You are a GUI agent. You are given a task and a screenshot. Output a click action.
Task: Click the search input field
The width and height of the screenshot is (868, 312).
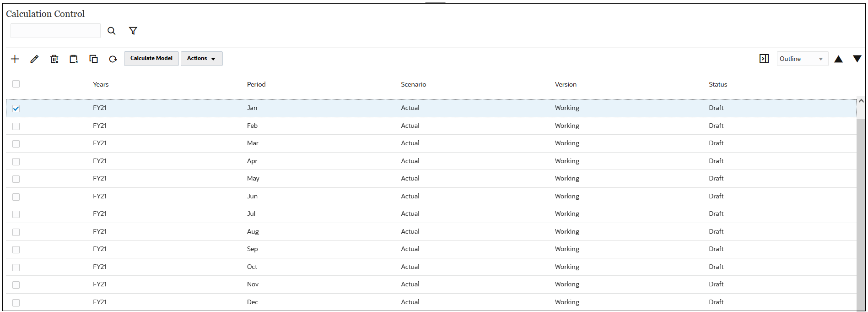(x=55, y=31)
